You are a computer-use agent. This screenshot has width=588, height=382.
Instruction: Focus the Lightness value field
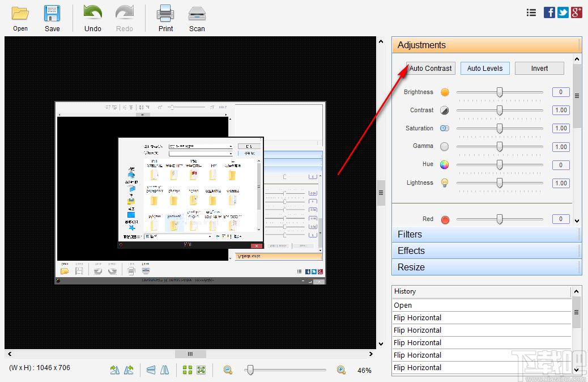click(x=561, y=183)
